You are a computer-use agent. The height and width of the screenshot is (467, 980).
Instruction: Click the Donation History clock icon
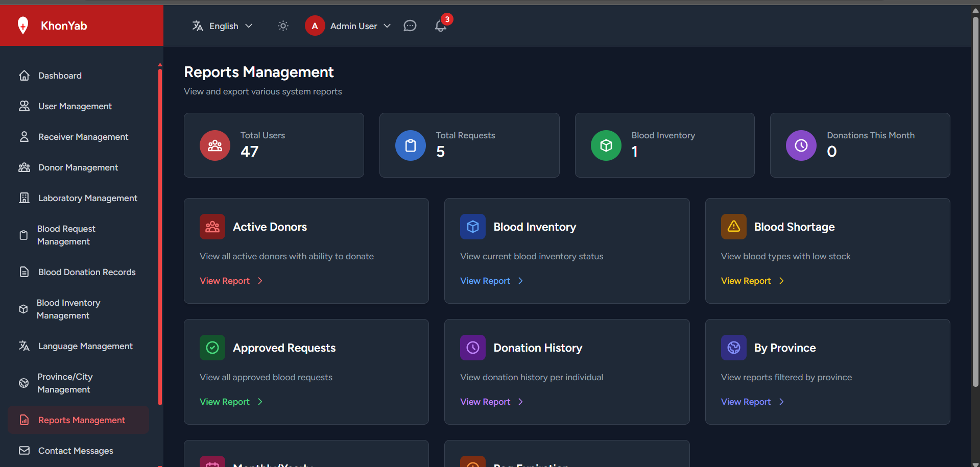point(473,348)
